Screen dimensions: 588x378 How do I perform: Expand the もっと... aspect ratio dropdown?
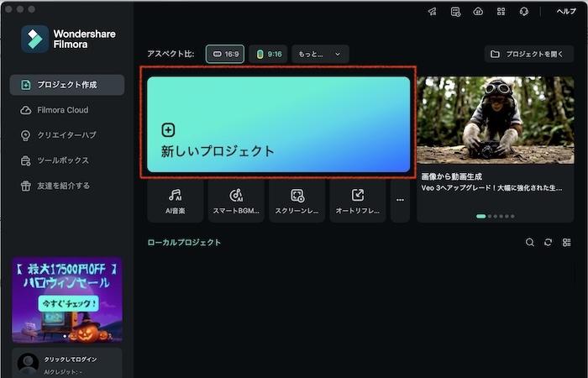[x=320, y=54]
